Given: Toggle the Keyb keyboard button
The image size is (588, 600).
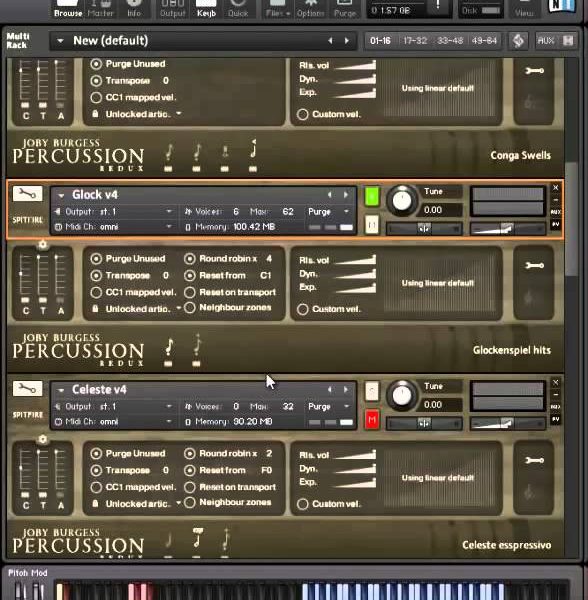Looking at the screenshot, I should 207,9.
